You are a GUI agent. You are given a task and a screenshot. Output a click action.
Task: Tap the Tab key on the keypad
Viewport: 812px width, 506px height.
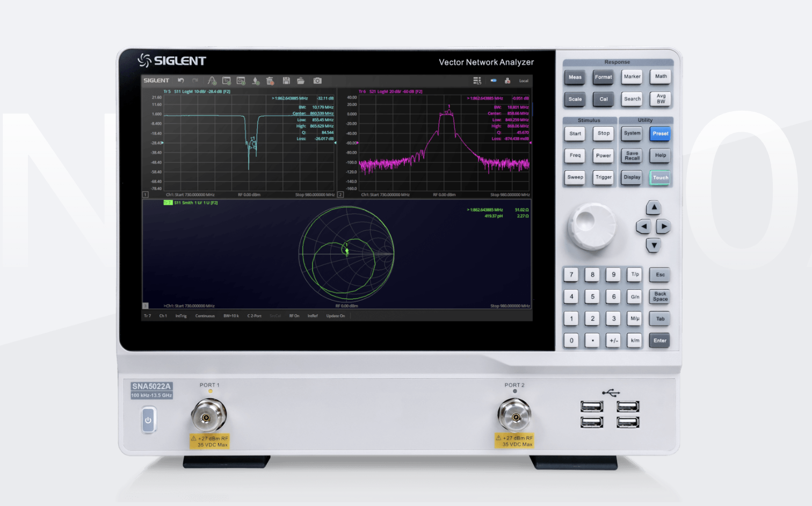[660, 319]
